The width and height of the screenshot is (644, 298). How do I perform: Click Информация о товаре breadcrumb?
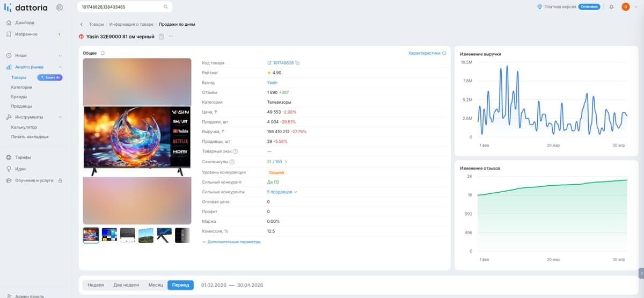click(131, 25)
